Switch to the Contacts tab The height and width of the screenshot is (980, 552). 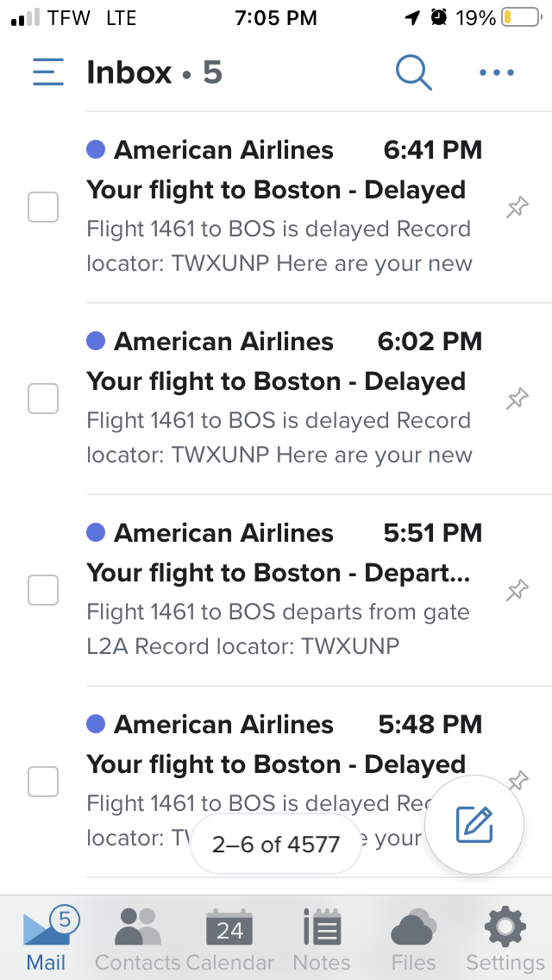pyautogui.click(x=137, y=939)
